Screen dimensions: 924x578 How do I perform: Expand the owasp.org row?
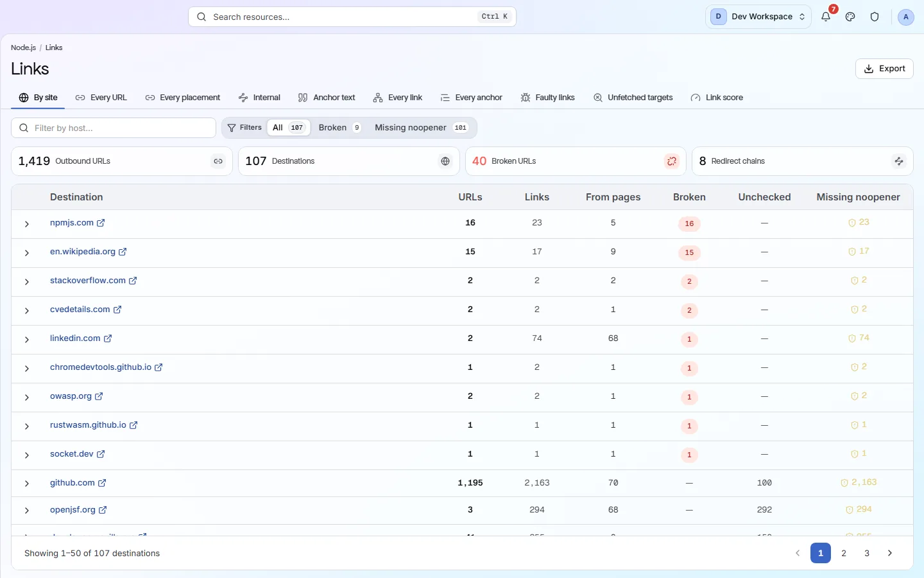27,398
